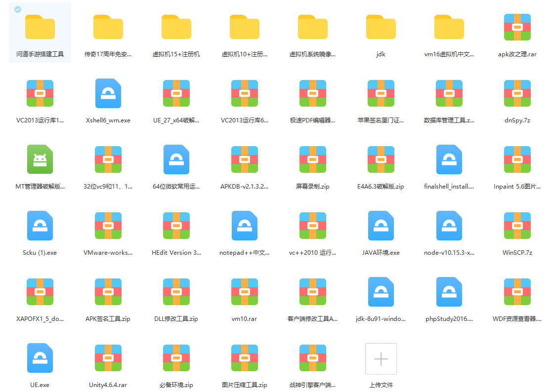Screen dimensions: 552x392
Task: Click the 问道手游搭建工具 file name
Action: click(x=40, y=54)
